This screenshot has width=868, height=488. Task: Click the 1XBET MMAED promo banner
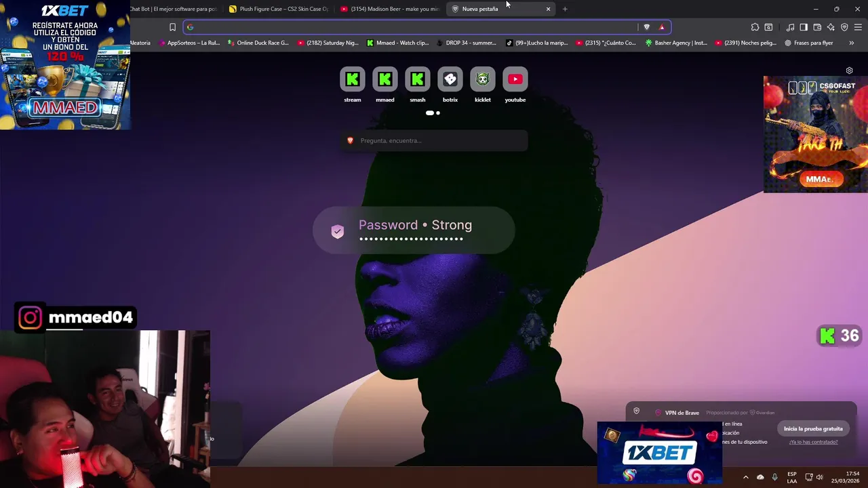coord(65,65)
